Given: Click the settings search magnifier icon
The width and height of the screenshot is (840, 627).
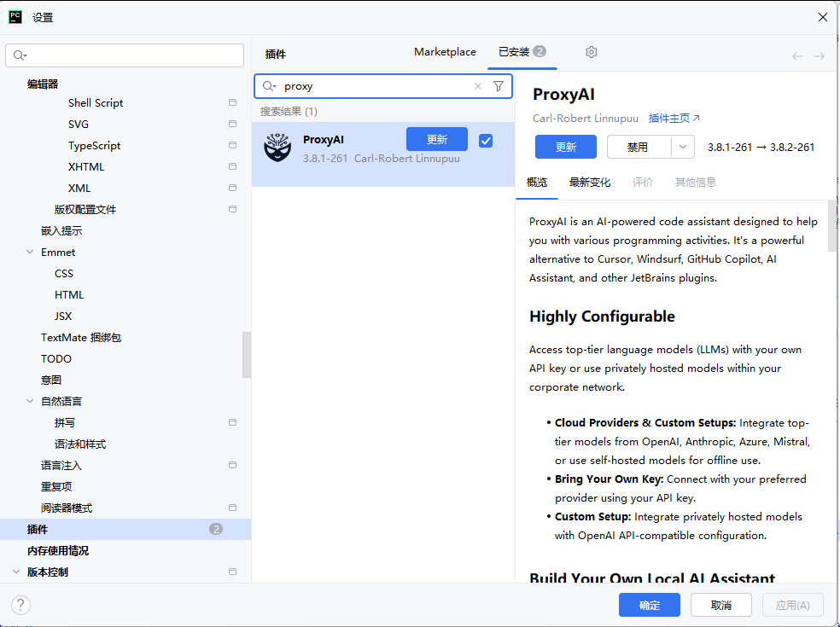Looking at the screenshot, I should point(20,55).
